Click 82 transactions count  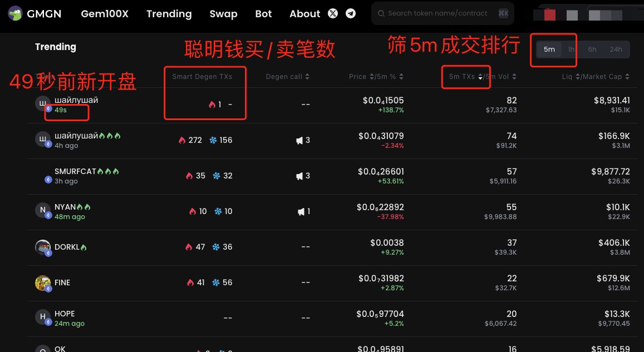click(512, 101)
